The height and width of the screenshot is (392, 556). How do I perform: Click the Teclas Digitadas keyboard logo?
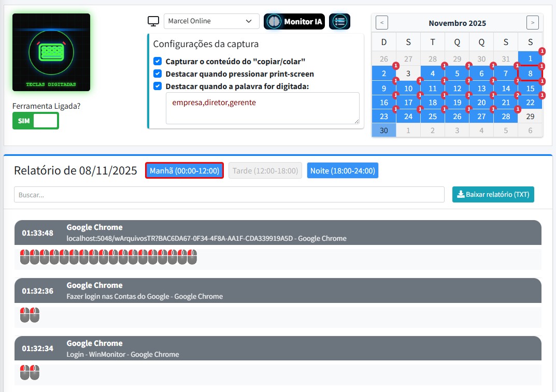[51, 52]
